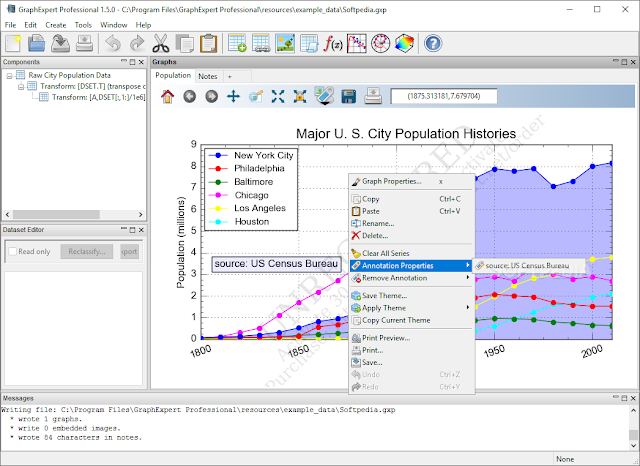Select the Transform: [A,DSET[:,1:]/1e6] tree row
Viewport: 640px width, 466px height.
[x=93, y=97]
